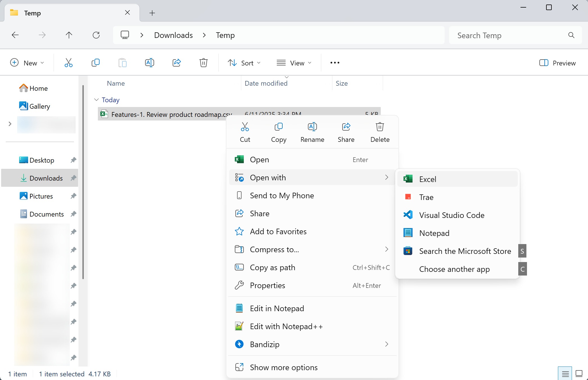Open the file with Notepad
Image resolution: width=588 pixels, height=380 pixels.
coord(458,233)
